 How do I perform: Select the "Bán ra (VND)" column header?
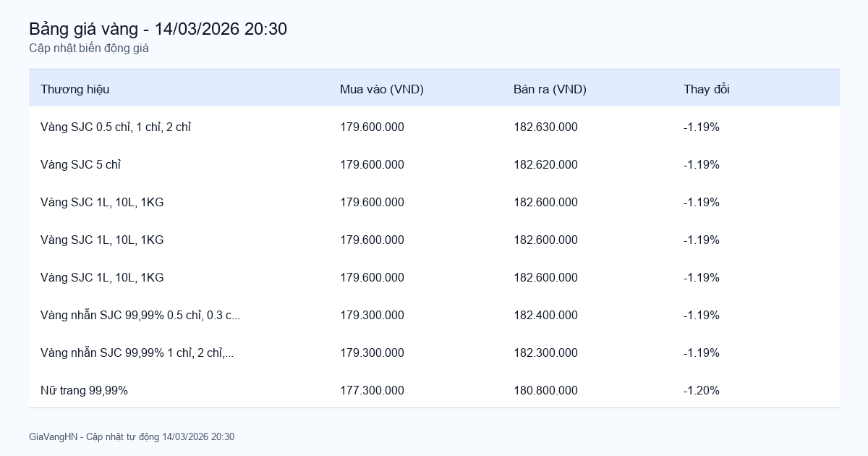tap(550, 89)
